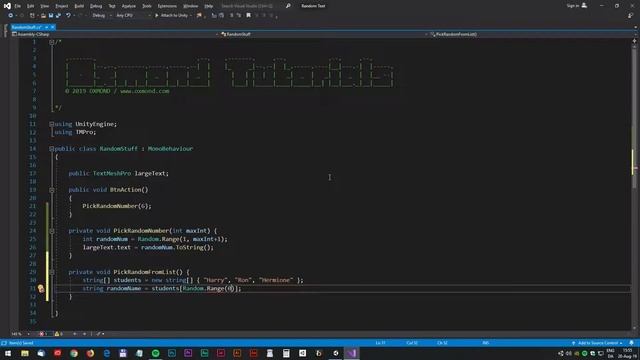The image size is (640, 360).
Task: Open the Attach to Unity dropdown arrow
Action: point(191,16)
